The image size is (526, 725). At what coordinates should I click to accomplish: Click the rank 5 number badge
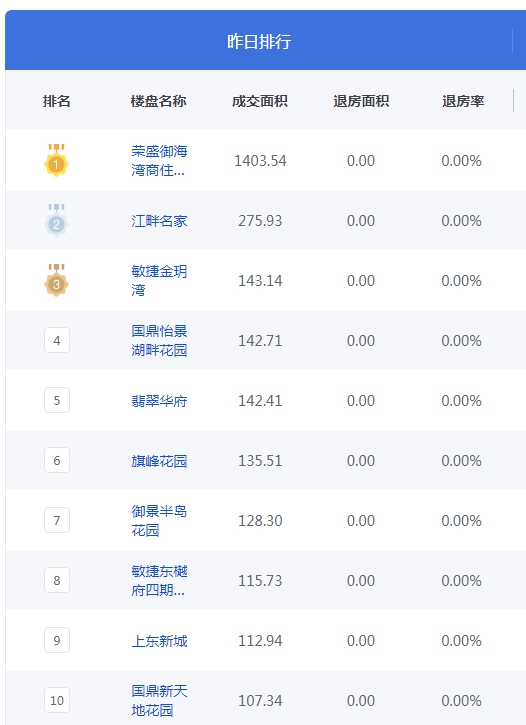click(x=57, y=400)
